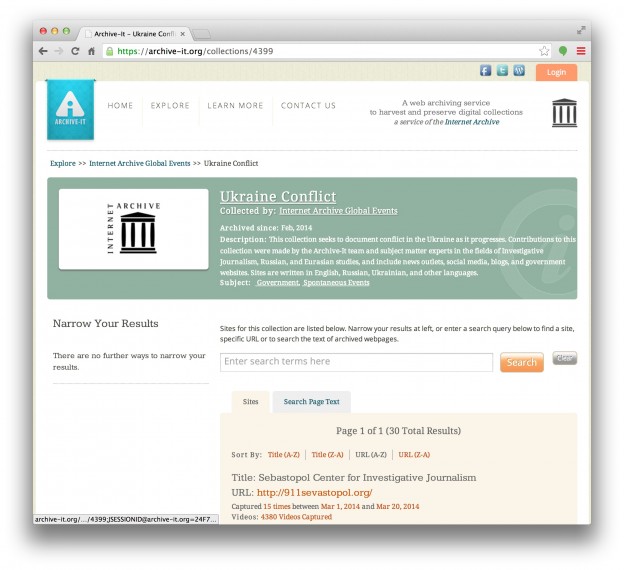The height and width of the screenshot is (570, 624).
Task: Sort results by Title (A-Z)
Action: [284, 455]
